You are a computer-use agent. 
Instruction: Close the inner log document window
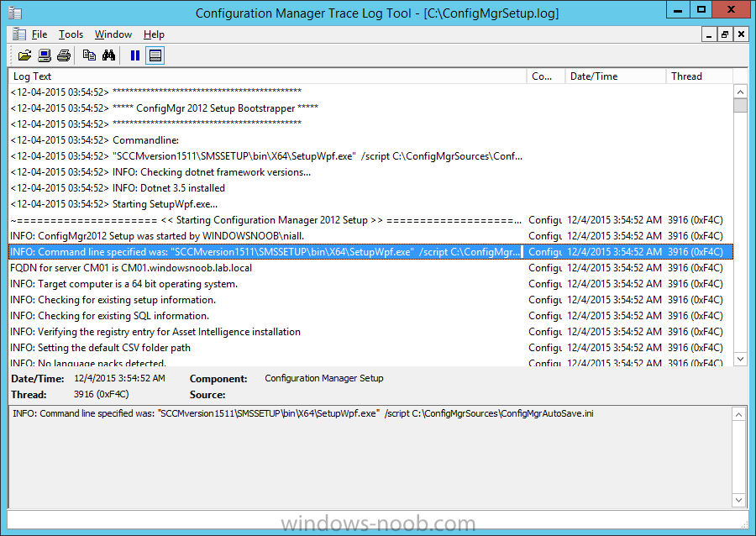pyautogui.click(x=741, y=34)
